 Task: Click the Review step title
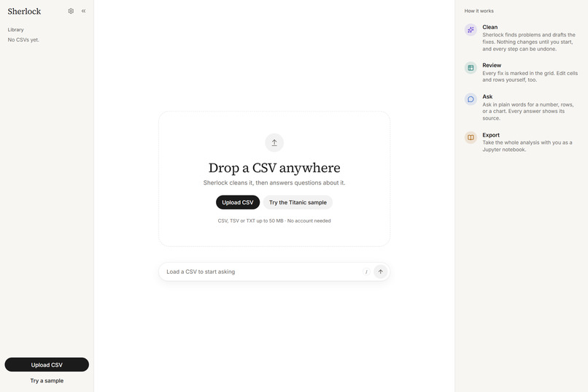coord(492,65)
